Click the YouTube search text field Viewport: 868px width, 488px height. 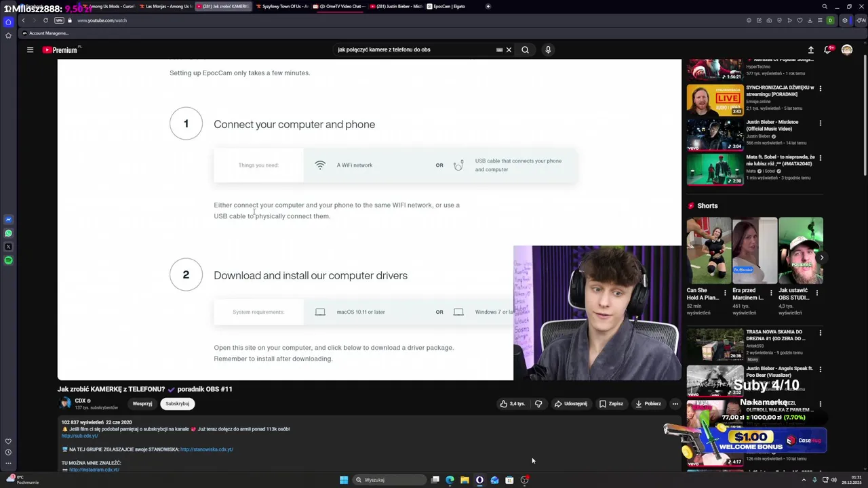pyautogui.click(x=415, y=49)
